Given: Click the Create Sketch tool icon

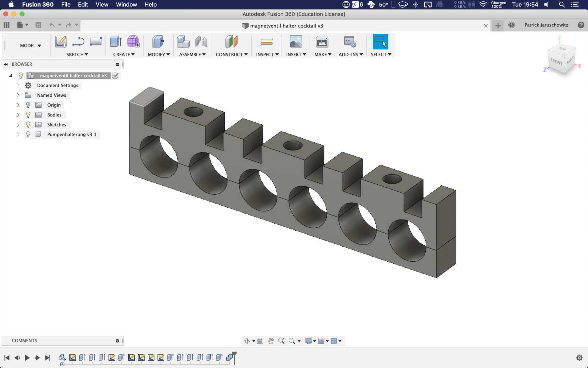Looking at the screenshot, I should (61, 42).
